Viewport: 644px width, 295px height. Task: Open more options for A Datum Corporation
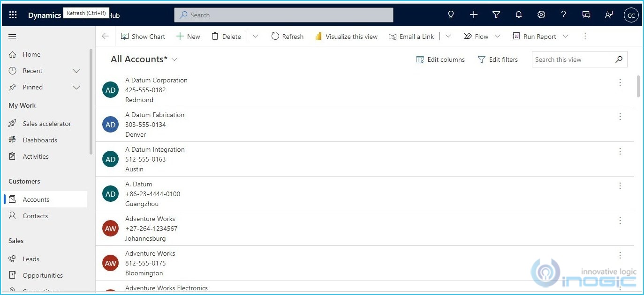[x=620, y=82]
